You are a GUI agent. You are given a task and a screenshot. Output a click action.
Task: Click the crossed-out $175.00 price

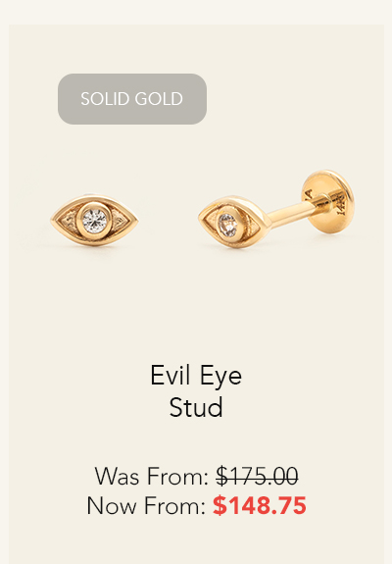(258, 476)
